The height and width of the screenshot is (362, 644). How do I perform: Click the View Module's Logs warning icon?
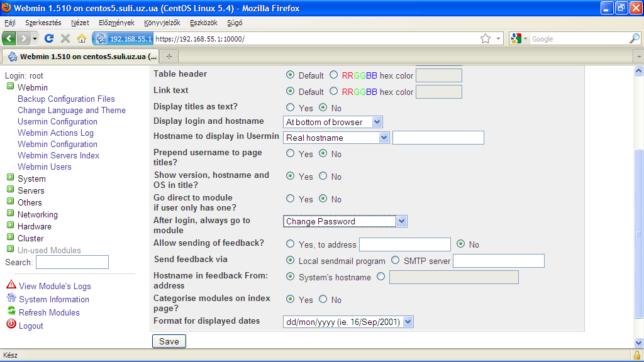tap(11, 285)
